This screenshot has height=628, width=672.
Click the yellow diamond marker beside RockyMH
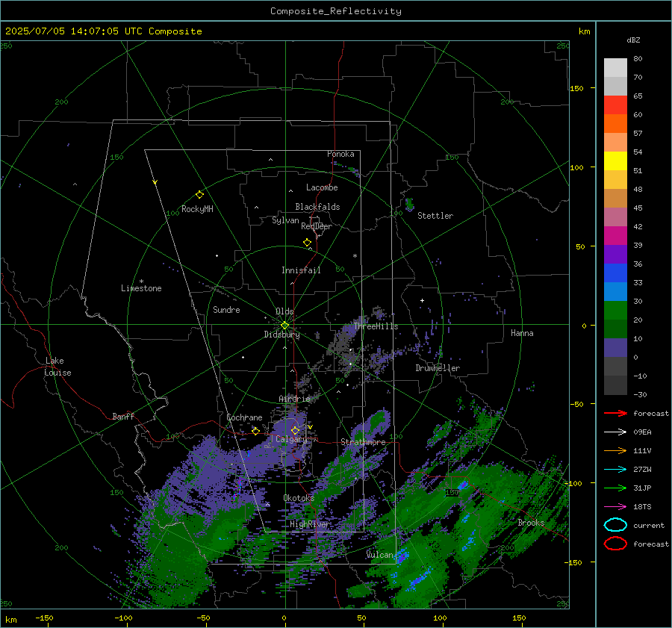point(199,195)
